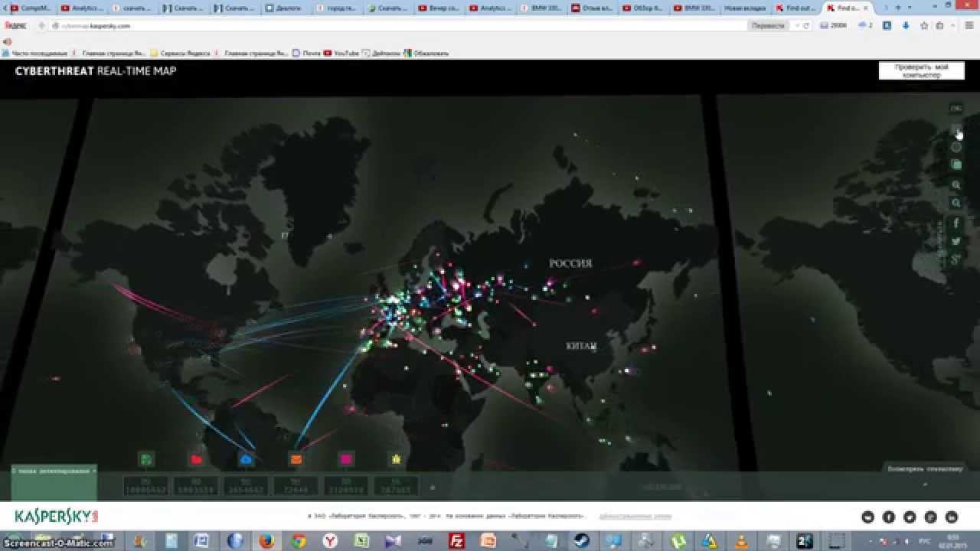Click the green OAS threat type icon
980x551 pixels.
pyautogui.click(x=147, y=459)
